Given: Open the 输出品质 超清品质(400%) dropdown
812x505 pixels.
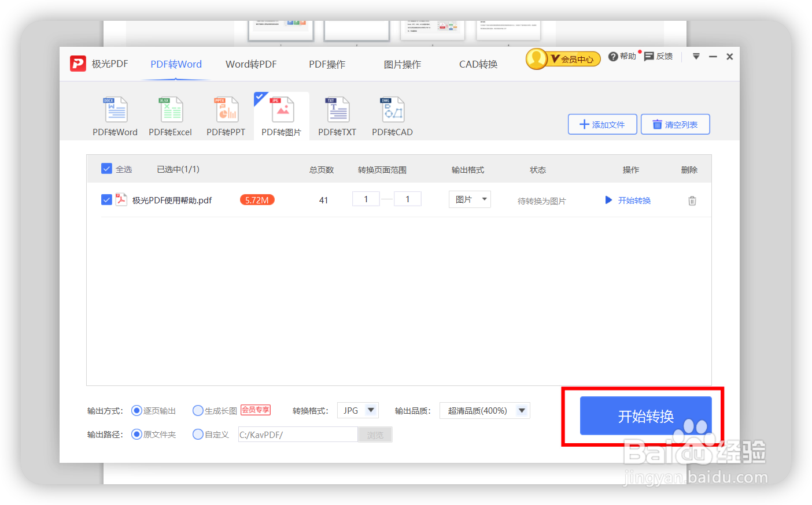Looking at the screenshot, I should [x=485, y=410].
